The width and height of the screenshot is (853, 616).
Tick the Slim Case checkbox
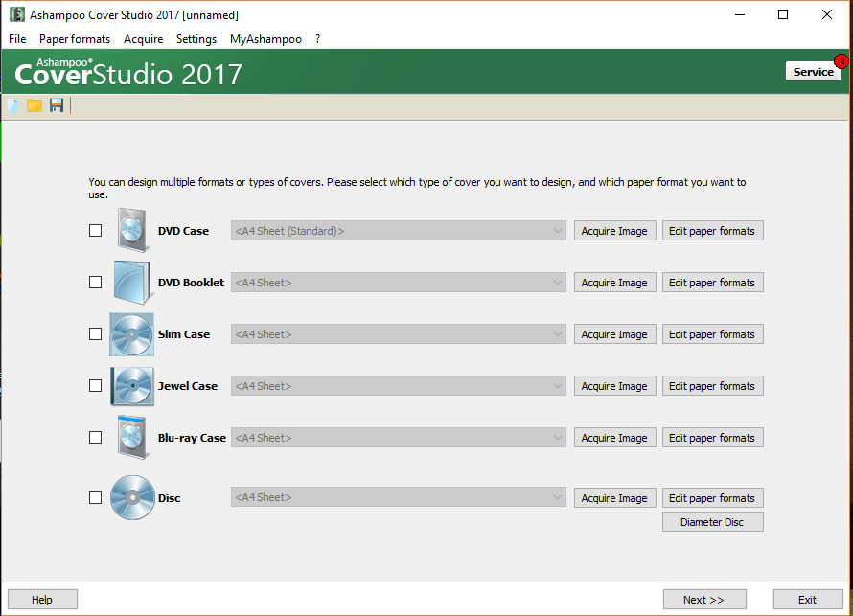95,333
